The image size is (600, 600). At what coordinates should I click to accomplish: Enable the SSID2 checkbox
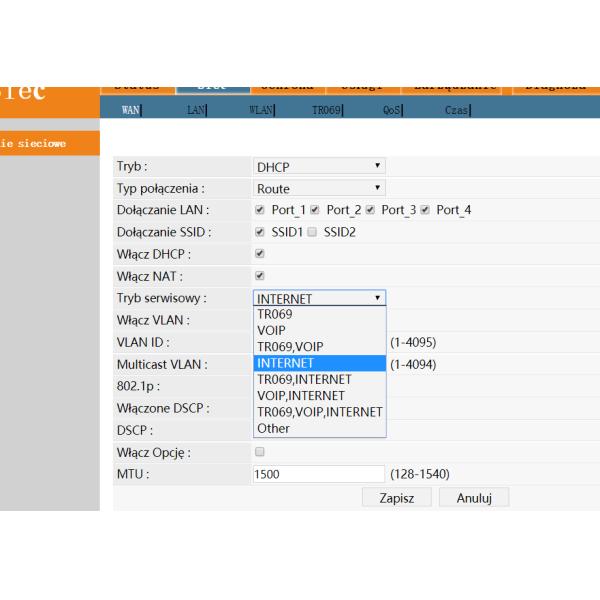[x=315, y=232]
